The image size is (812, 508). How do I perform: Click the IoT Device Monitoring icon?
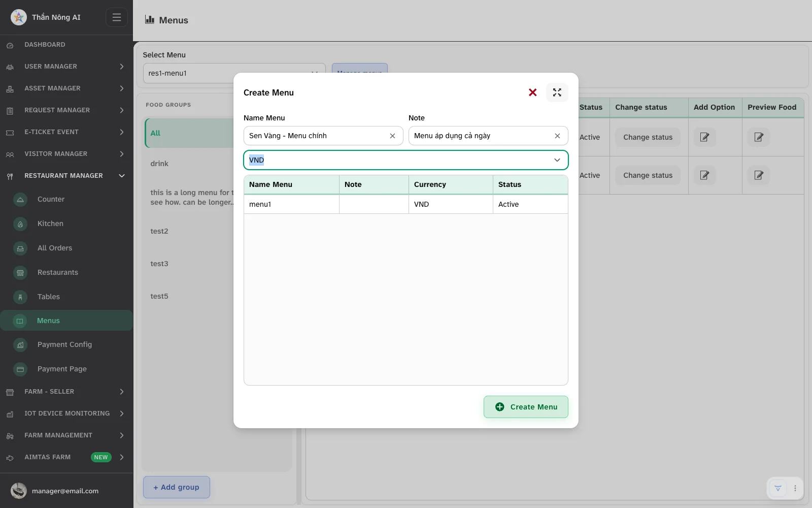(x=10, y=414)
